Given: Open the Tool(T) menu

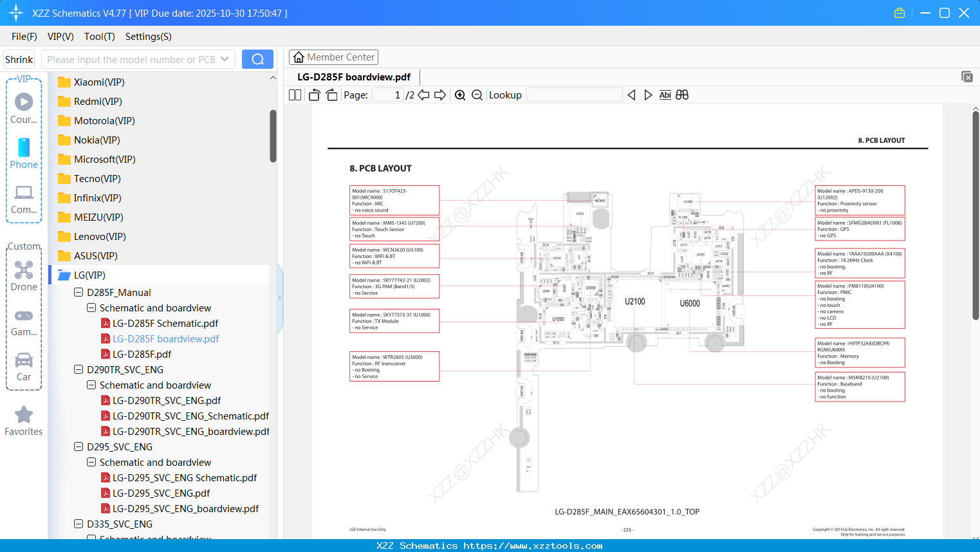Looking at the screenshot, I should pyautogui.click(x=99, y=37).
